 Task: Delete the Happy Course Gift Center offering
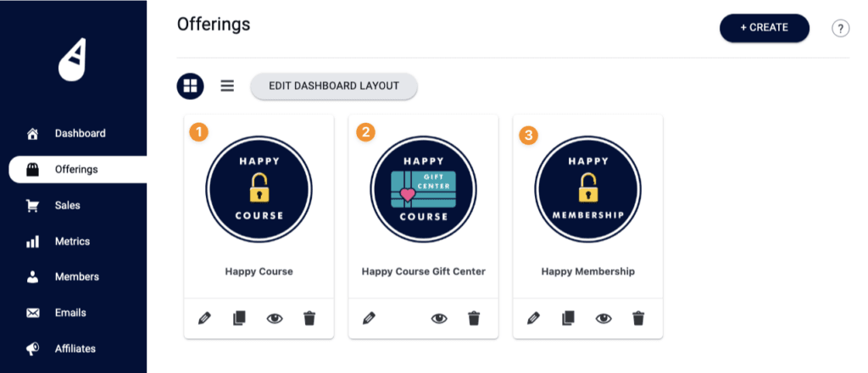474,319
